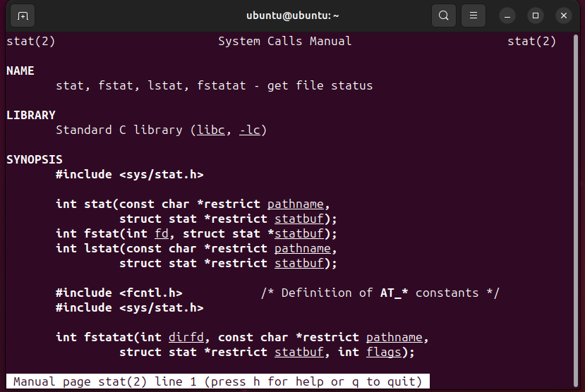Click the NAME section heading
Viewport: 585px width, 392px height.
tap(20, 71)
